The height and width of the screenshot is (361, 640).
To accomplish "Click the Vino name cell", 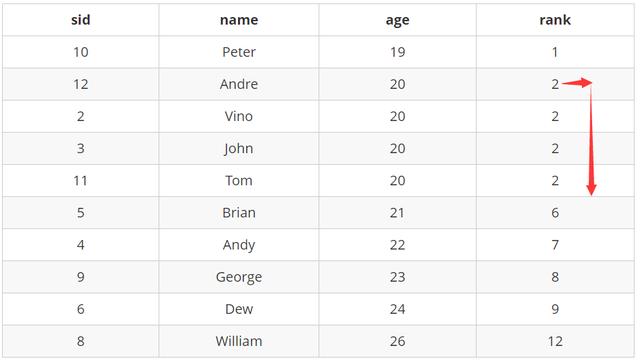I will click(239, 116).
